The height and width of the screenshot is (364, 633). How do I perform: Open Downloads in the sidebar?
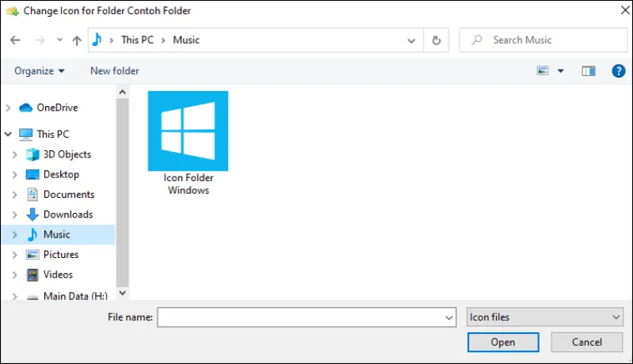click(68, 214)
